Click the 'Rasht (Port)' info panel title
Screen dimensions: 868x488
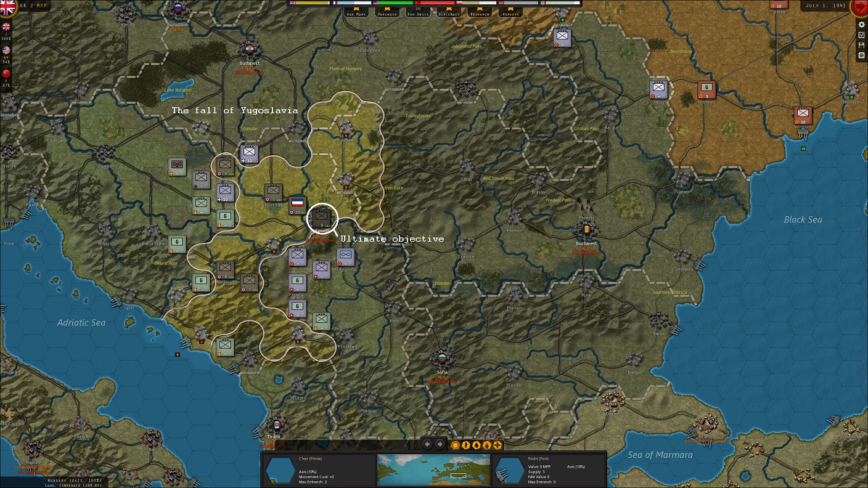click(537, 458)
